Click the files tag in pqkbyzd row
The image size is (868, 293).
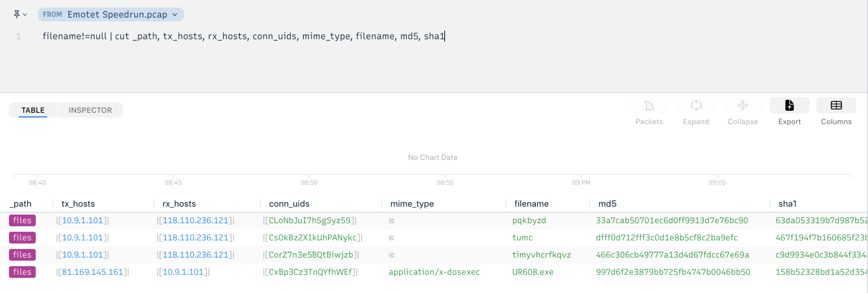tap(22, 220)
